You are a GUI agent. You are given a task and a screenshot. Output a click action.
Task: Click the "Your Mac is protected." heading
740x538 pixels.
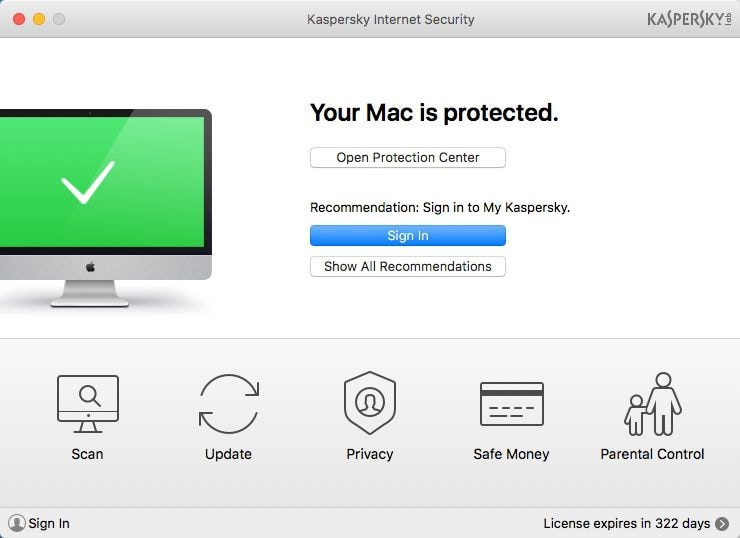coord(434,113)
